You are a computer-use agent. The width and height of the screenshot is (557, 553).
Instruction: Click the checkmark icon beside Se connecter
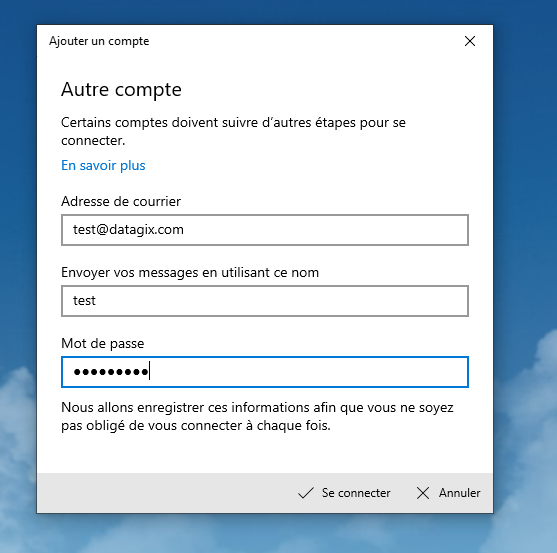pos(305,493)
